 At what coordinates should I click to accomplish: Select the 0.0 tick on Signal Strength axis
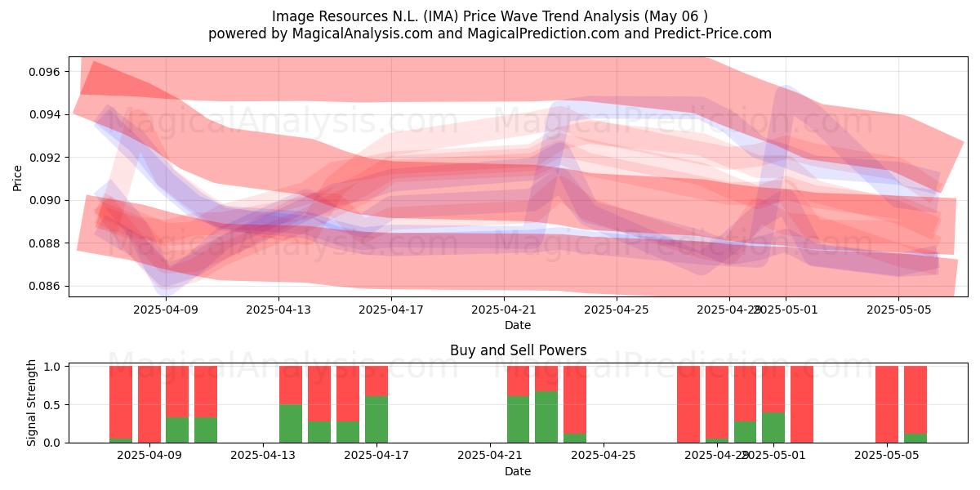click(x=53, y=443)
